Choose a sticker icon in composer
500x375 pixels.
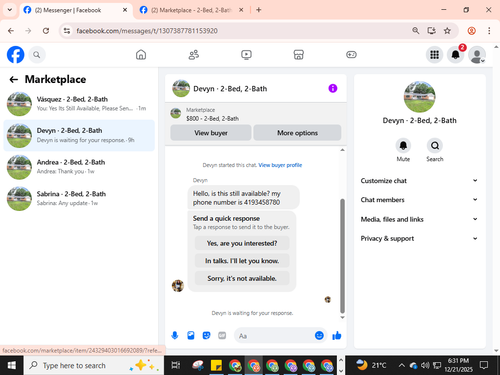[x=207, y=336]
